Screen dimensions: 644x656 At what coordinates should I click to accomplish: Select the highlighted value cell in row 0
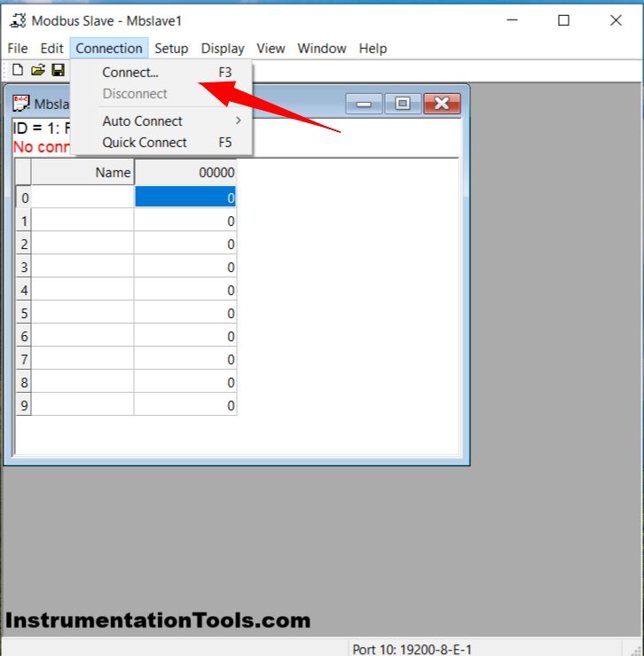click(185, 197)
